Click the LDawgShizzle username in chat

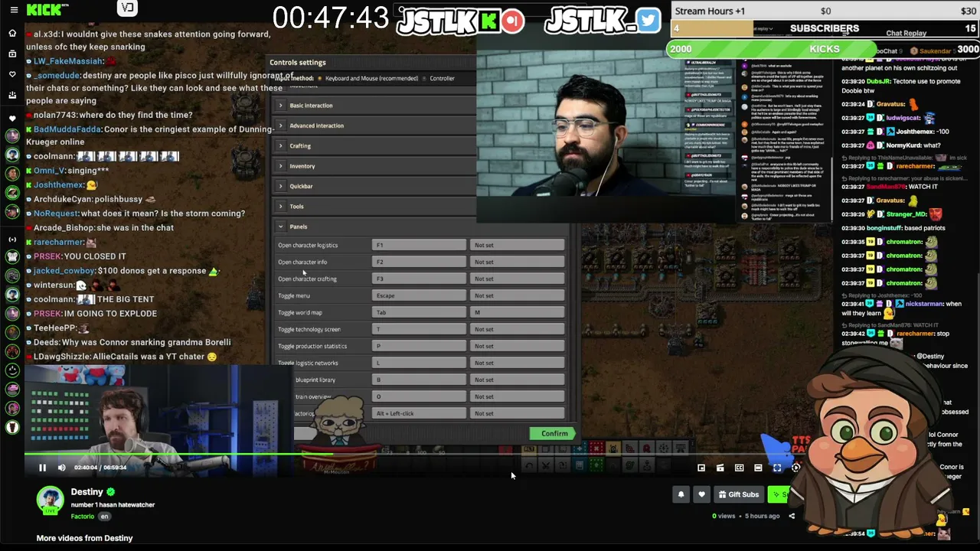coord(62,357)
